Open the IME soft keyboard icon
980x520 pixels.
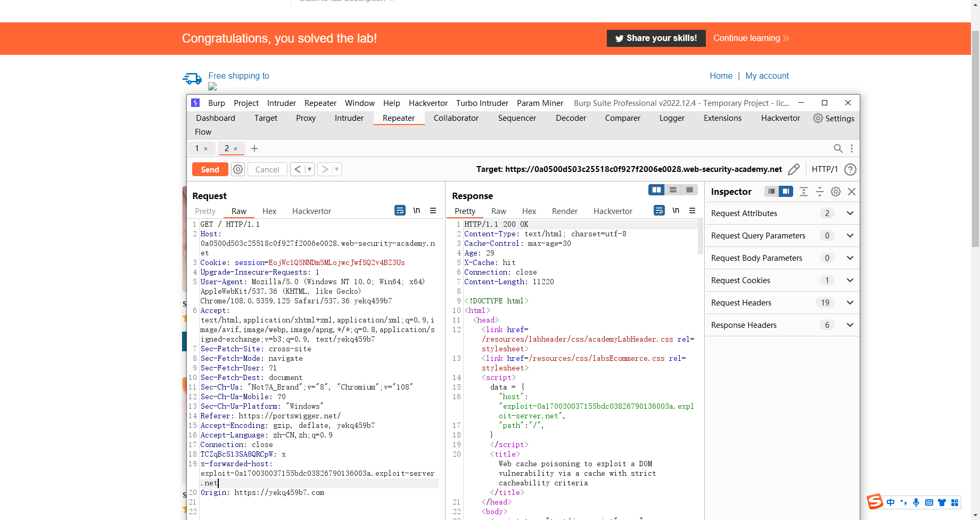[x=929, y=502]
